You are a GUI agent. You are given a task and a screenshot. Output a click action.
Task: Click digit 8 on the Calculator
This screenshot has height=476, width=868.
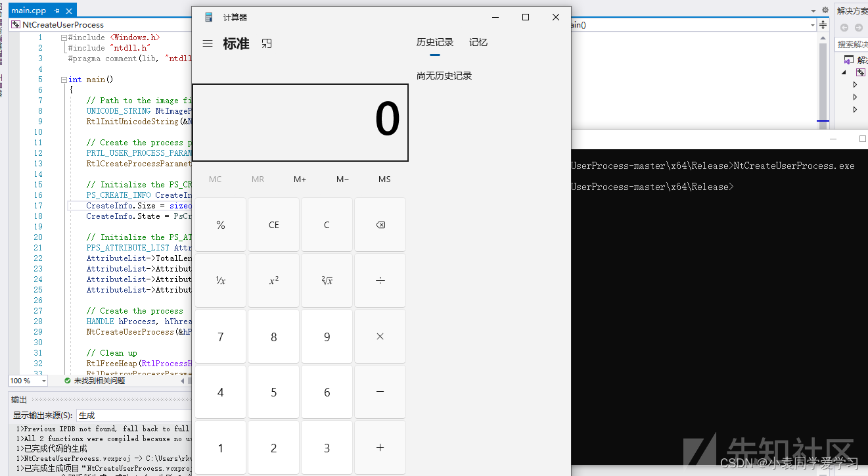[274, 337]
